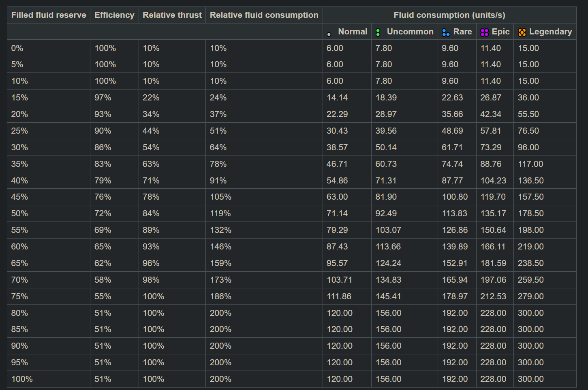Click the 62% efficiency cell
Screen dimensions: 588x390
[114, 263]
